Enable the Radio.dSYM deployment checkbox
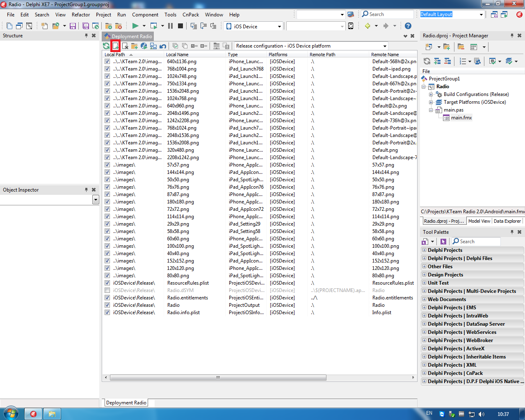 click(107, 290)
